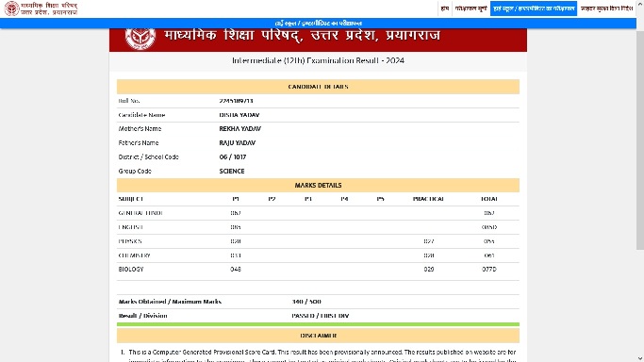Click the GENERAL HINDI subject row label
The width and height of the screenshot is (644, 362).
point(140,213)
